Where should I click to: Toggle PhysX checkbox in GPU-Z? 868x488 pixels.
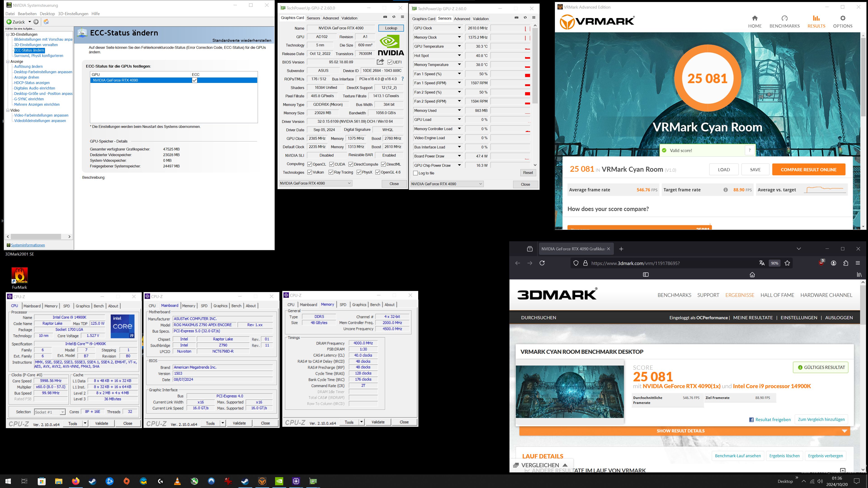[x=359, y=172]
